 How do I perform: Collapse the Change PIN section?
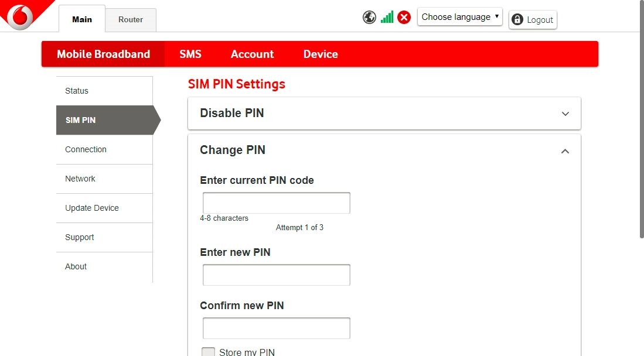coord(564,151)
